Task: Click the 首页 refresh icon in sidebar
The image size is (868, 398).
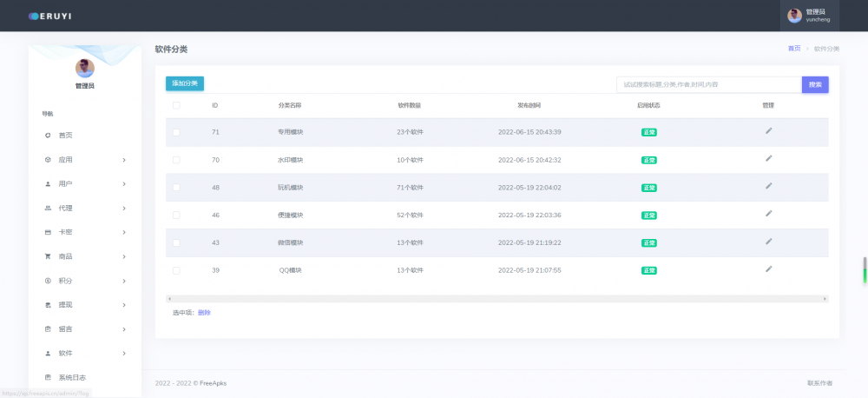Action: point(48,136)
